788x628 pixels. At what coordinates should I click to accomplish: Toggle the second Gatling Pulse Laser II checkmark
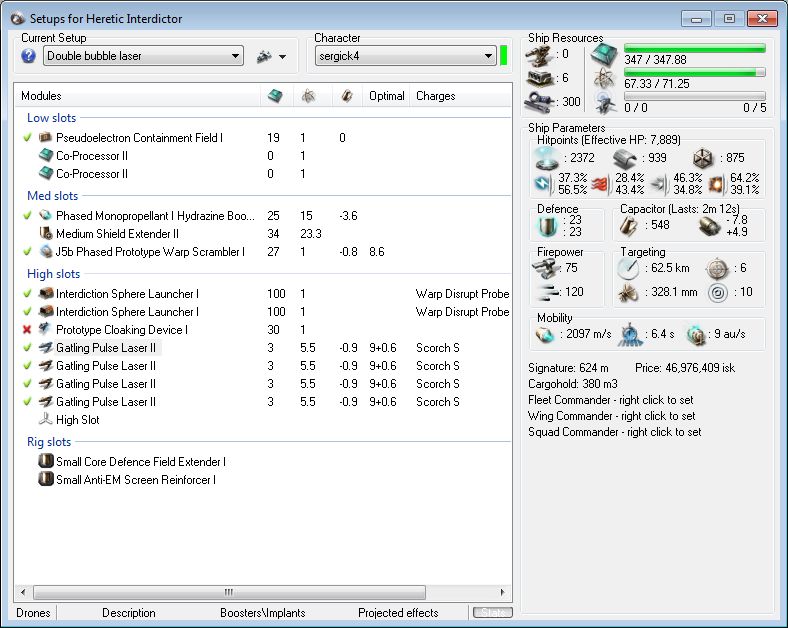28,366
